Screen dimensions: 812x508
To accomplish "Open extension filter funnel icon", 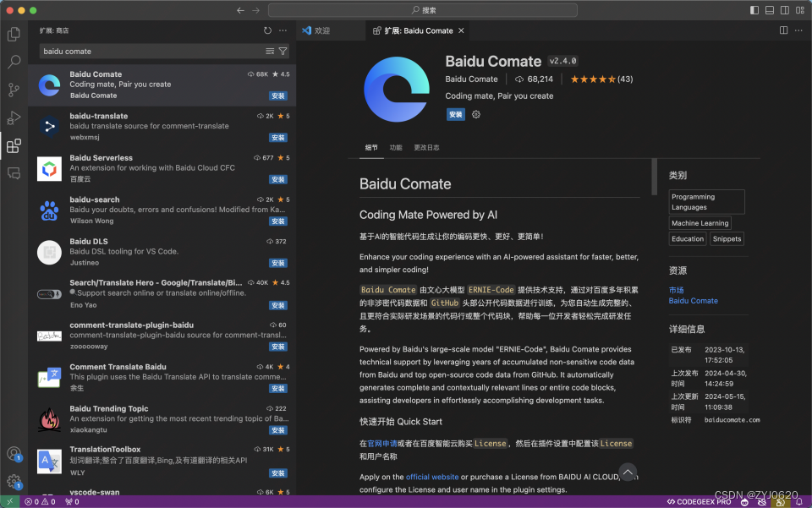I will pos(283,52).
